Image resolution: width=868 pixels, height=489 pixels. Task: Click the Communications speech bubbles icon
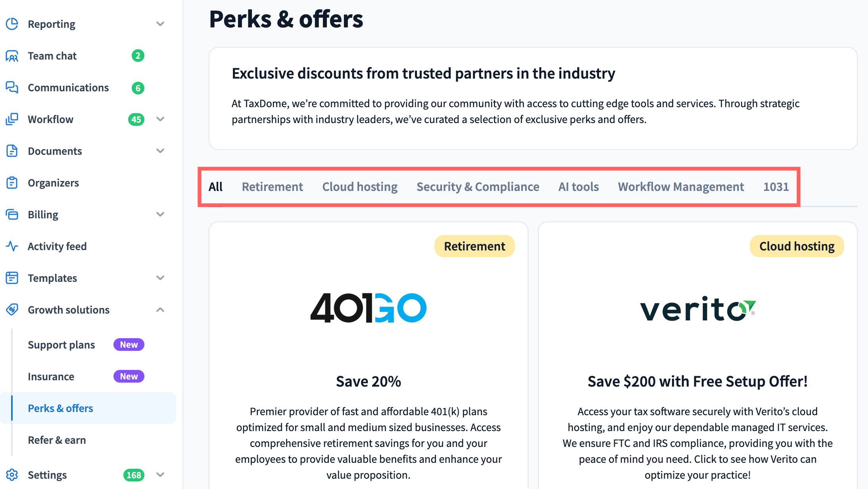[x=12, y=87]
